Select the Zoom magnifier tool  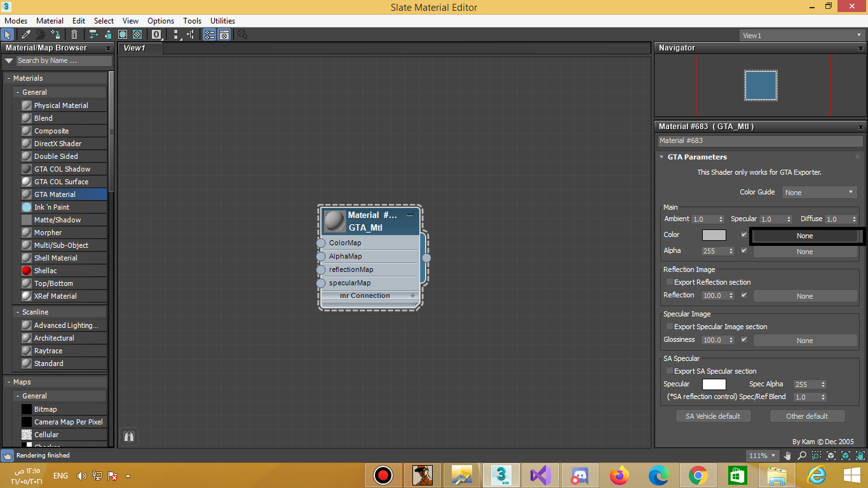coord(802,456)
